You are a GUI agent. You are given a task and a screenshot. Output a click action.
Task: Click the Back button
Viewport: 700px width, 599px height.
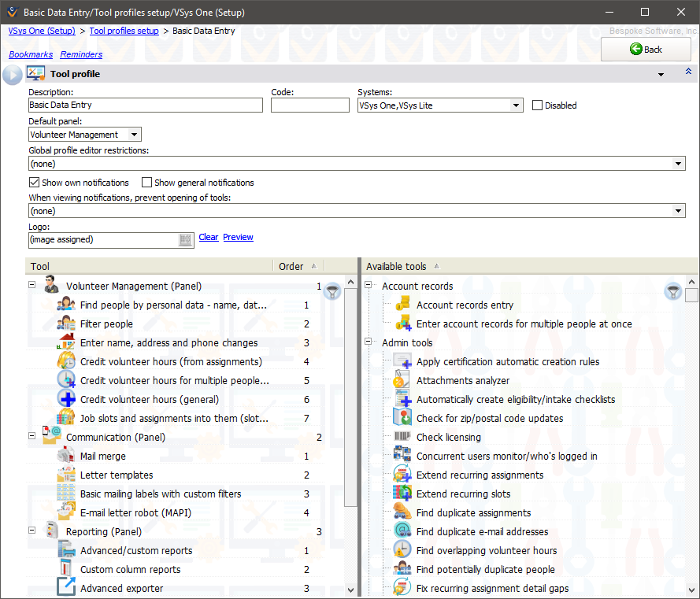646,49
